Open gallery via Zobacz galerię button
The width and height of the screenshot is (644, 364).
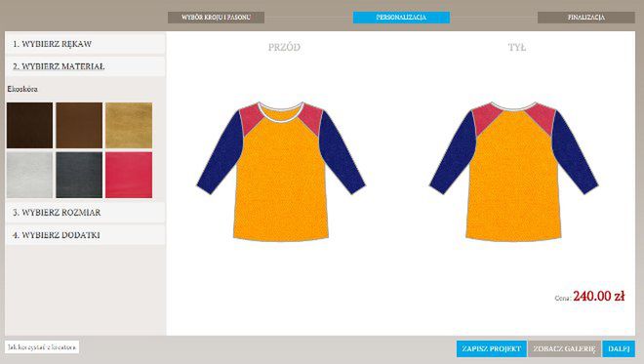[564, 348]
